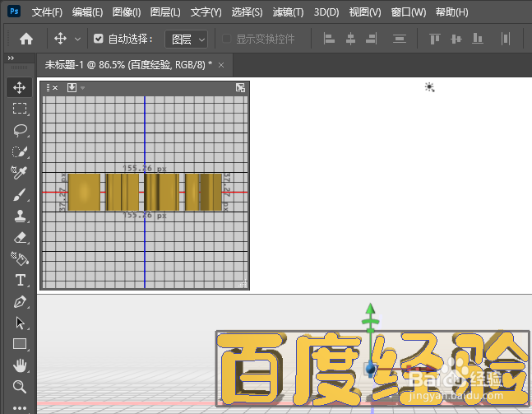Open the 图层(L) menu

point(165,12)
